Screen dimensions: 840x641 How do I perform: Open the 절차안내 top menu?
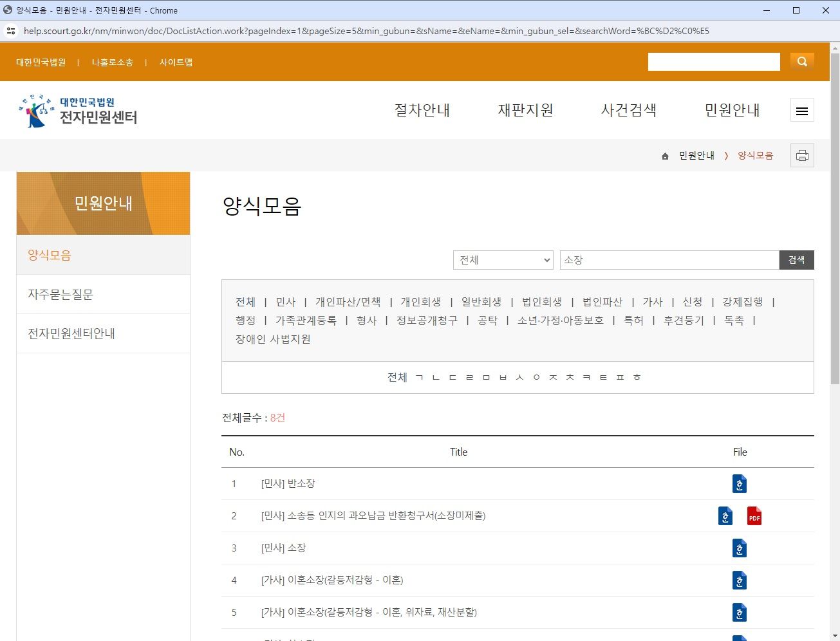[x=422, y=111]
